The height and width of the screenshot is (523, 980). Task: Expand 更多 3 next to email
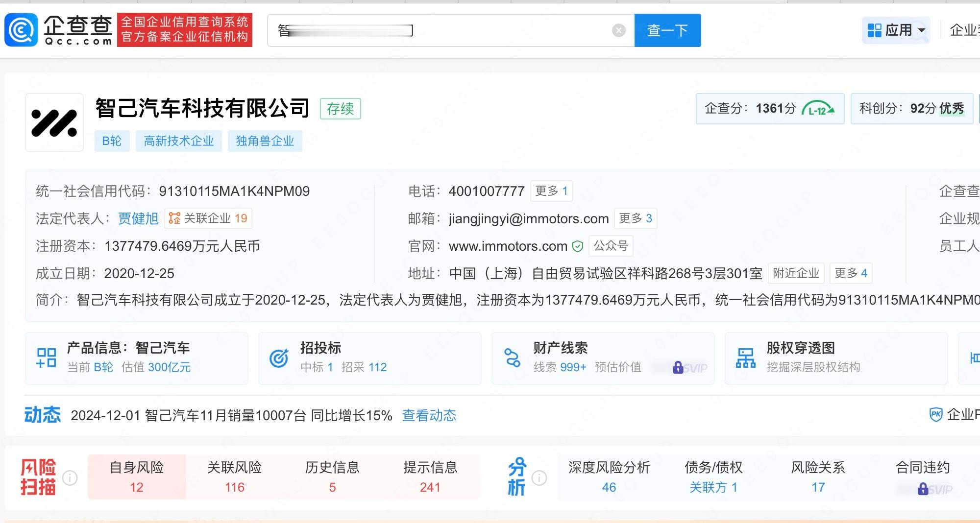636,218
